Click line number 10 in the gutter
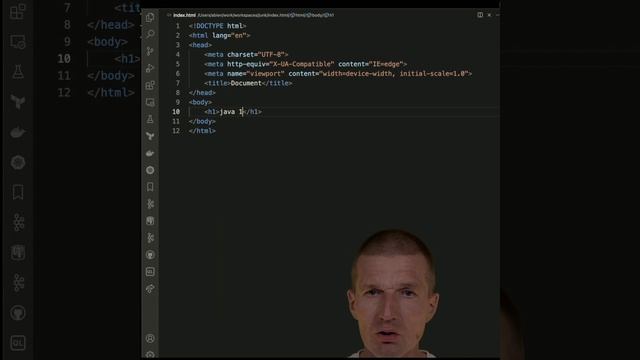Image resolution: width=640 pixels, height=360 pixels. [x=176, y=112]
